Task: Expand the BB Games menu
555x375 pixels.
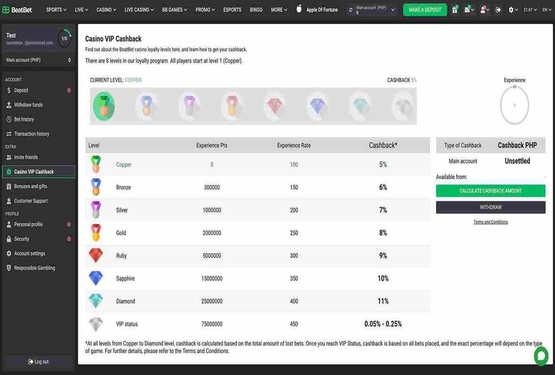Action: (x=174, y=10)
